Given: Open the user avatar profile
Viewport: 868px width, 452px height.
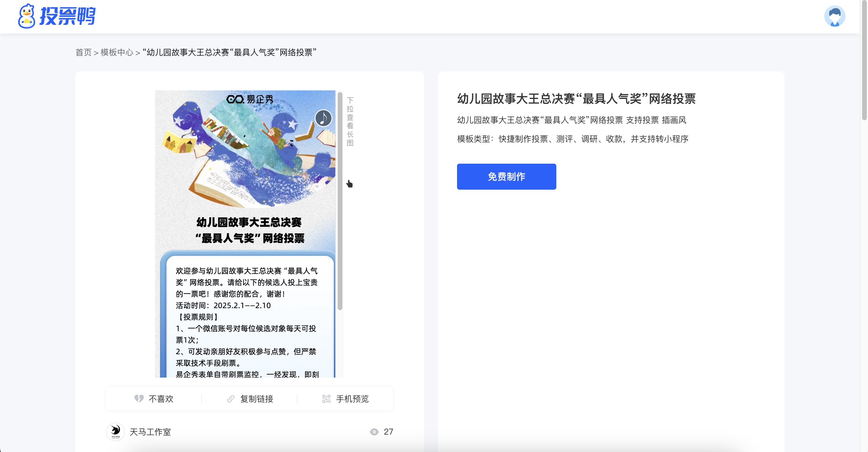Looking at the screenshot, I should pyautogui.click(x=834, y=16).
